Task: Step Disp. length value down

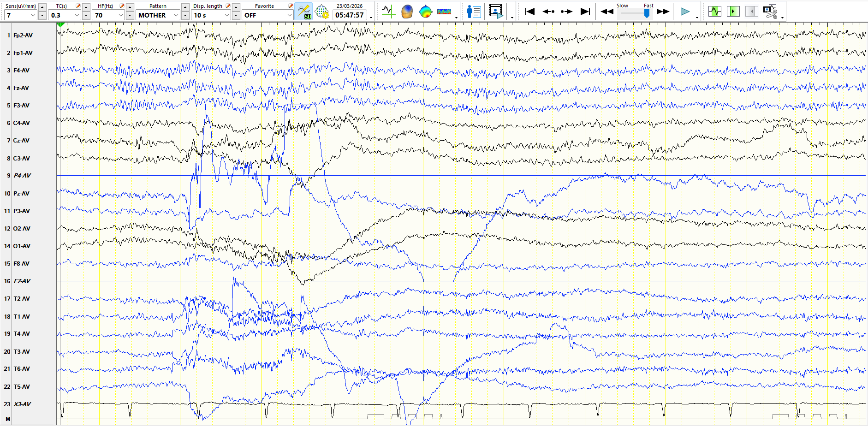Action: [x=236, y=15]
